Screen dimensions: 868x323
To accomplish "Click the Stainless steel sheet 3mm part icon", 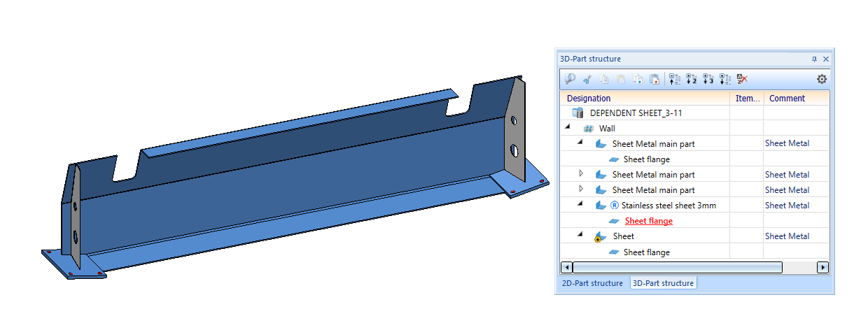I will (601, 206).
